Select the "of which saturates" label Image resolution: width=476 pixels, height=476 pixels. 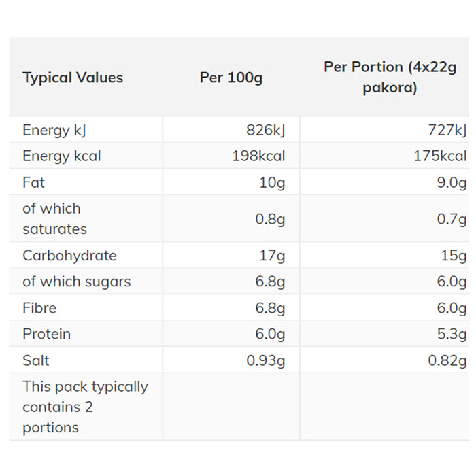click(54, 218)
